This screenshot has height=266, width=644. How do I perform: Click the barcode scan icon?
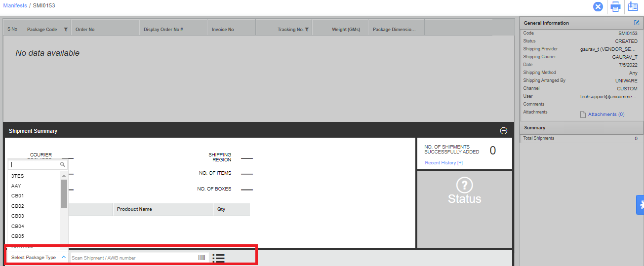coord(201,258)
